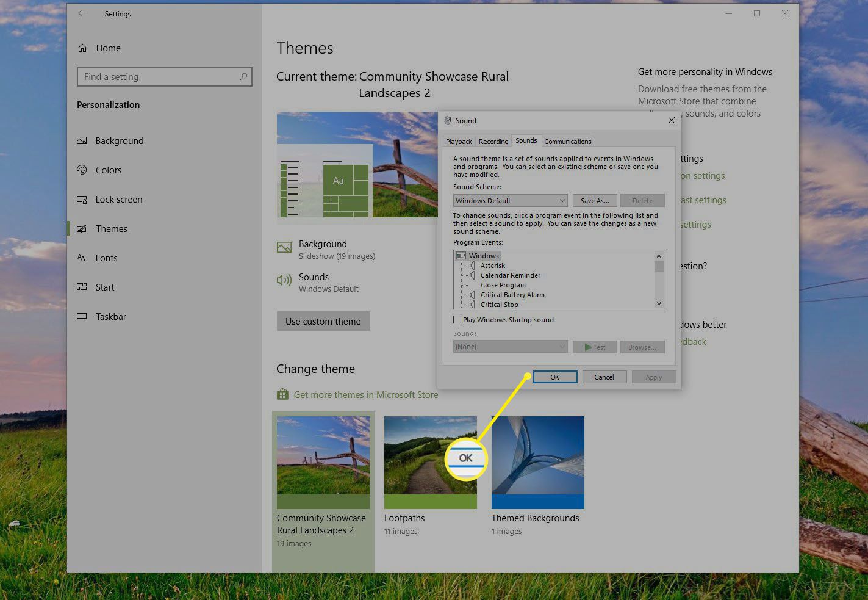Viewport: 868px width, 600px height.
Task: Close the Sound dialog with X
Action: point(671,120)
